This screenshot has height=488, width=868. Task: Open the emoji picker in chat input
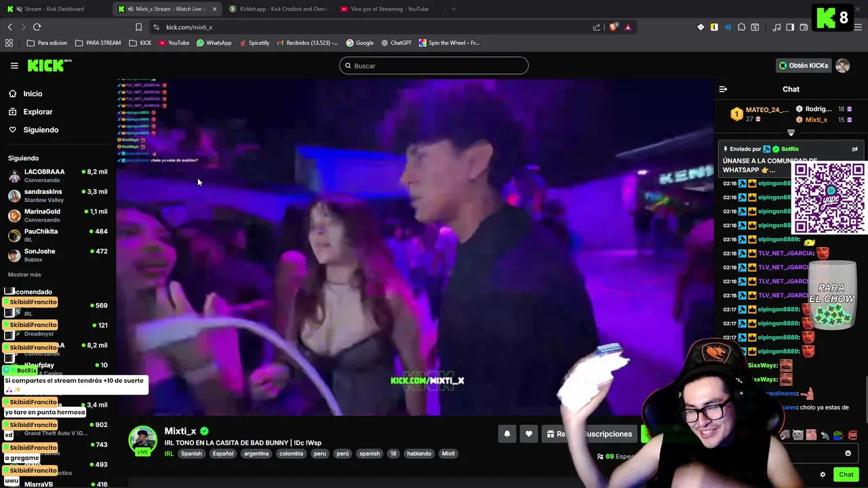pos(848,453)
